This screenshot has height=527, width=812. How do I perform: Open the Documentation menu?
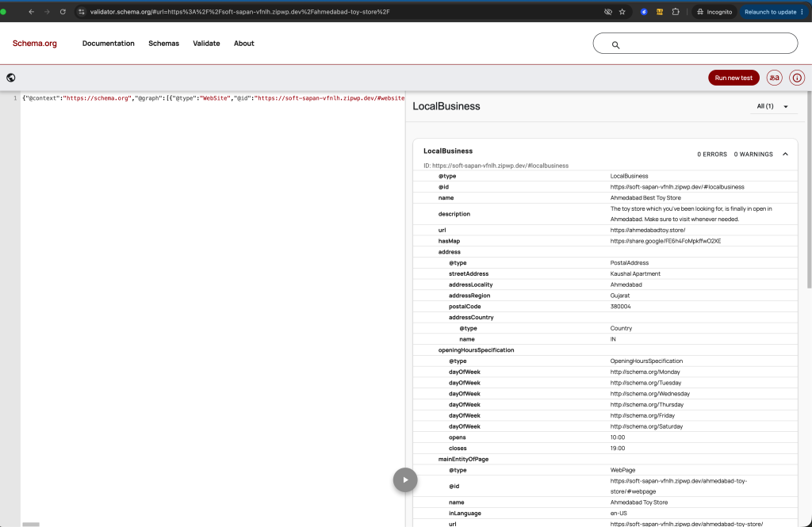pos(108,44)
